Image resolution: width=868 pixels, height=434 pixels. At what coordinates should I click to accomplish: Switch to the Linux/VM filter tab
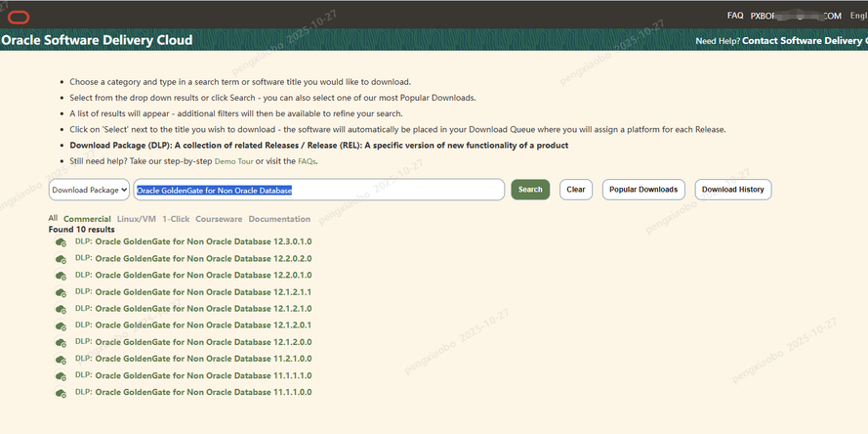pyautogui.click(x=137, y=219)
